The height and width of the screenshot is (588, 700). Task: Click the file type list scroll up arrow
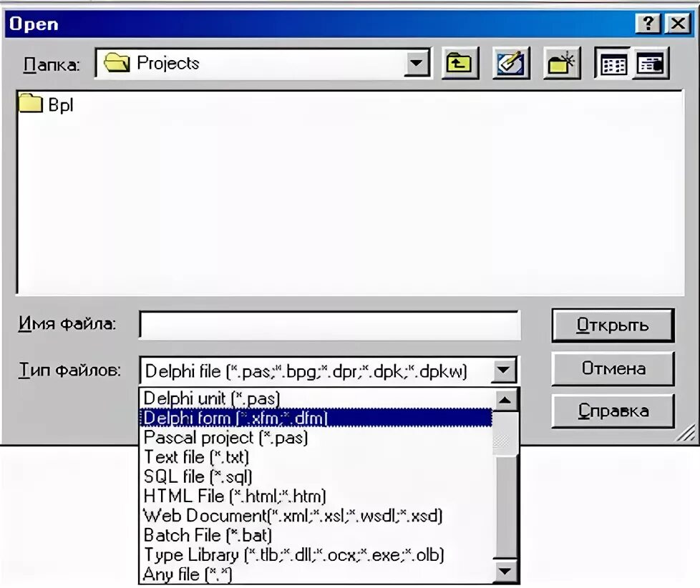[x=505, y=399]
